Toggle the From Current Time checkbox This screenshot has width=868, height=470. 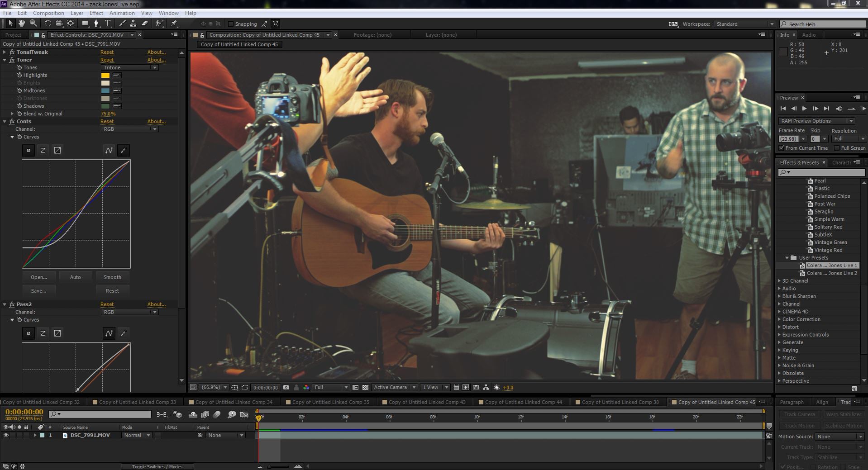point(782,148)
